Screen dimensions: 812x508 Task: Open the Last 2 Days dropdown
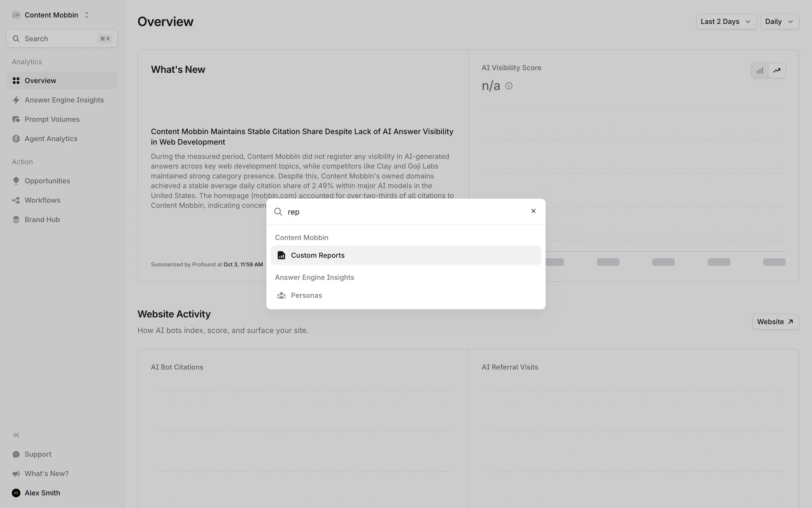[x=726, y=22]
